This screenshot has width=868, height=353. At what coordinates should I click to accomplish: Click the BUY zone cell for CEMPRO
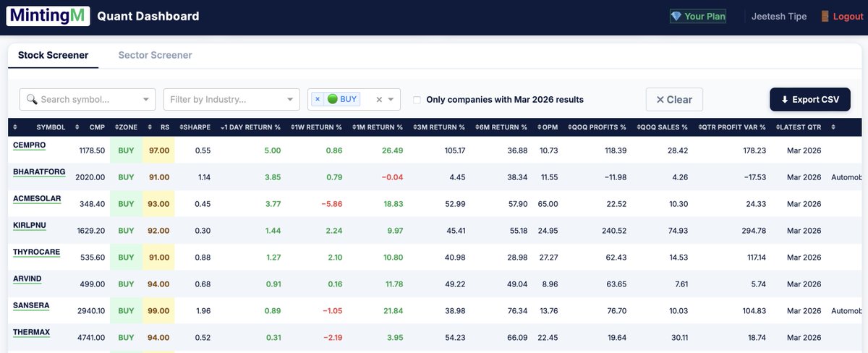point(126,150)
